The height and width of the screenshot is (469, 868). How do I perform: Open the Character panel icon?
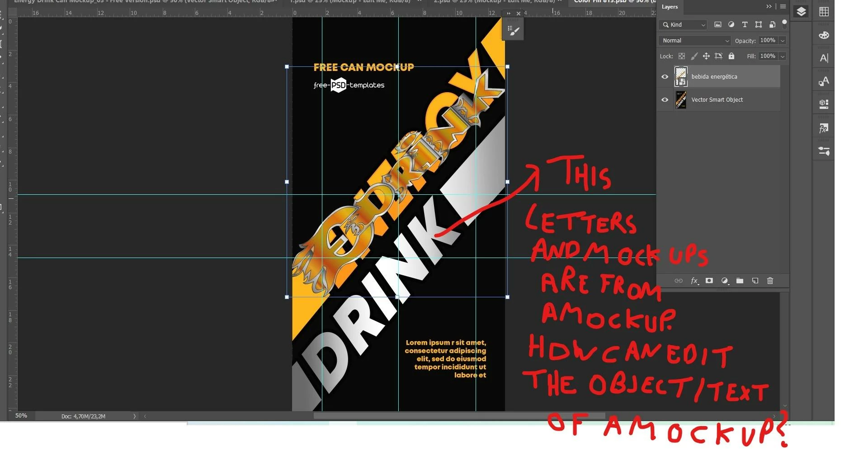click(x=824, y=58)
